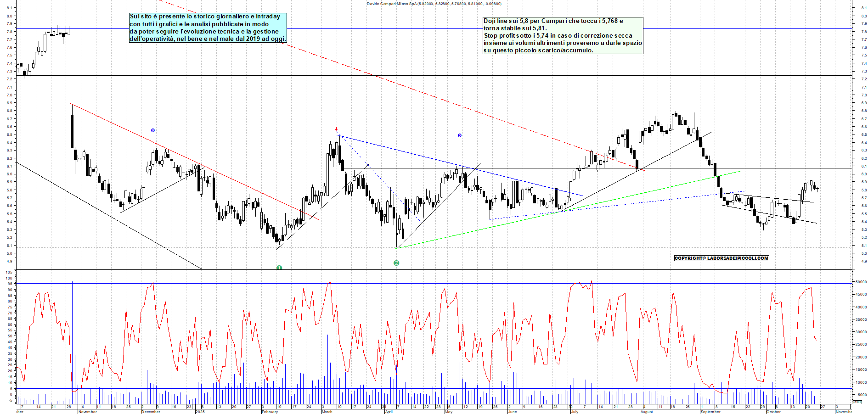This screenshot has height=414, width=868.
Task: Select the green ❶ wave marker
Action: [x=279, y=267]
